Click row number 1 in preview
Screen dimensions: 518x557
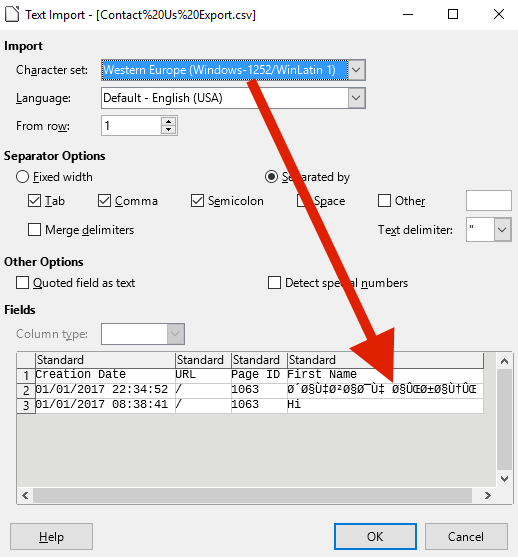(x=26, y=375)
